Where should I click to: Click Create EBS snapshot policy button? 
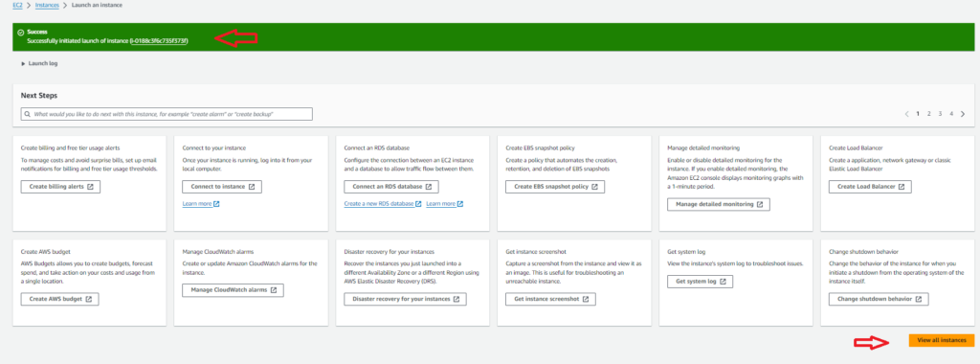coord(555,187)
